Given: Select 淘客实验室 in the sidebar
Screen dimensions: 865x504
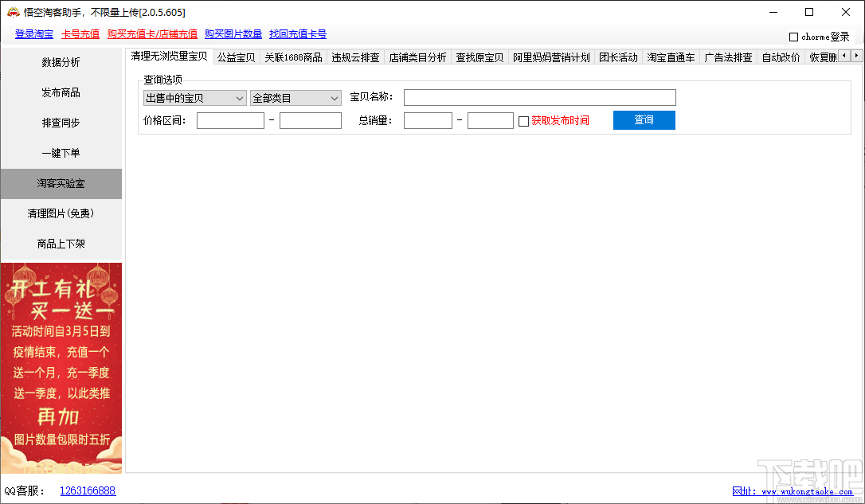Looking at the screenshot, I should (61, 184).
